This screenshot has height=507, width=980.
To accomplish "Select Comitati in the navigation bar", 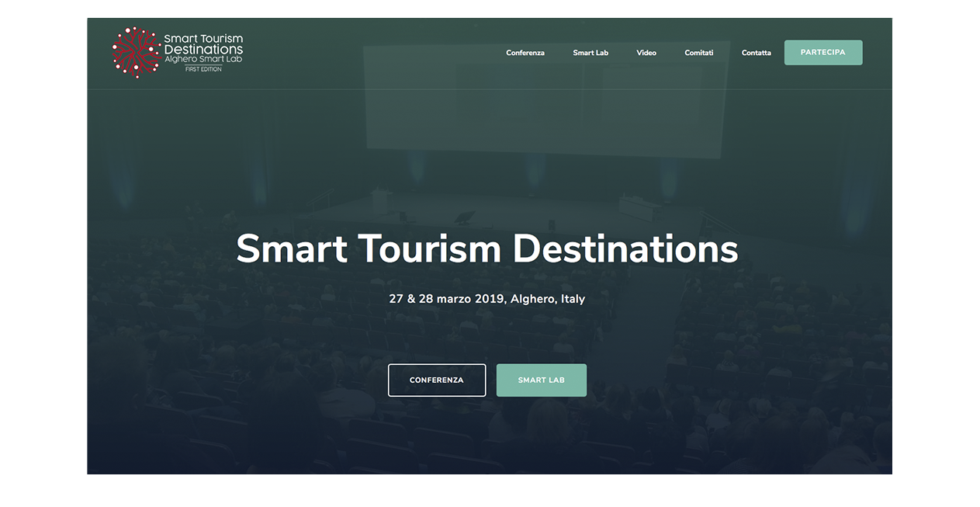I will (698, 53).
